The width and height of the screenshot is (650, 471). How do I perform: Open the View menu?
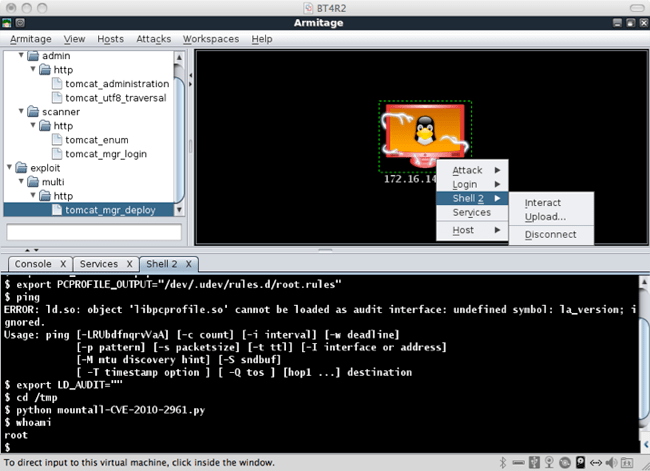point(74,39)
